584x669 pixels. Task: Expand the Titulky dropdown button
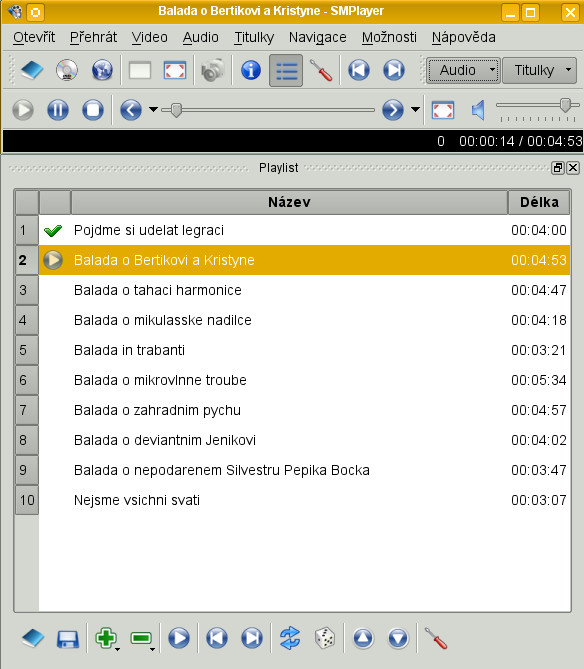point(540,70)
